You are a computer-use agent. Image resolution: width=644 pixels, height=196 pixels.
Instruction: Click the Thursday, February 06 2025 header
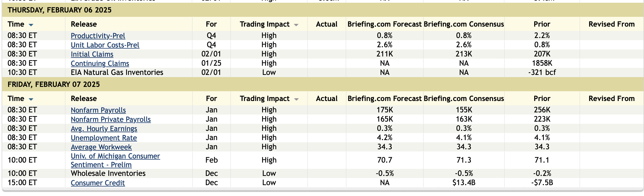coord(60,10)
